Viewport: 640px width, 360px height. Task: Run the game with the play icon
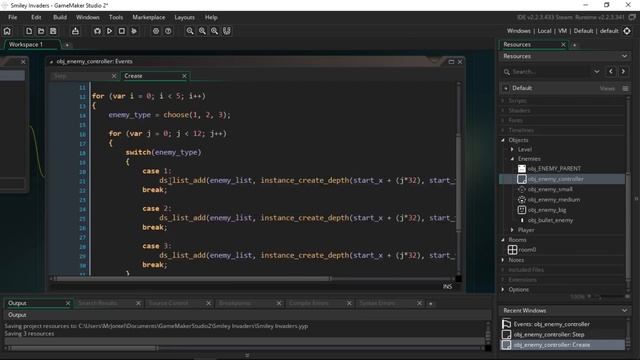point(109,31)
